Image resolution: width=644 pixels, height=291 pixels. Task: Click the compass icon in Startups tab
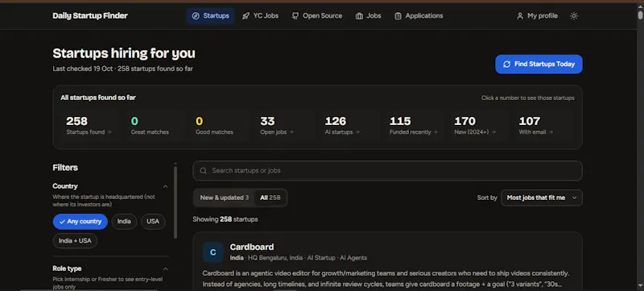coord(196,16)
